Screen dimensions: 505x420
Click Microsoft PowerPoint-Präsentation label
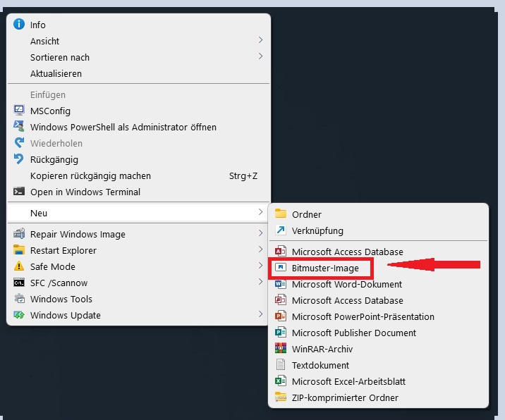pos(363,316)
